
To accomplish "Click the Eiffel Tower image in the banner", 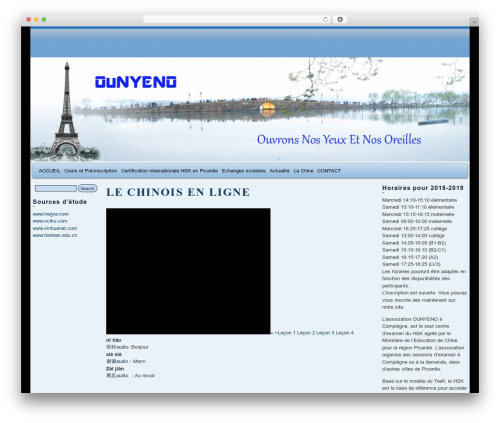I will tap(66, 110).
